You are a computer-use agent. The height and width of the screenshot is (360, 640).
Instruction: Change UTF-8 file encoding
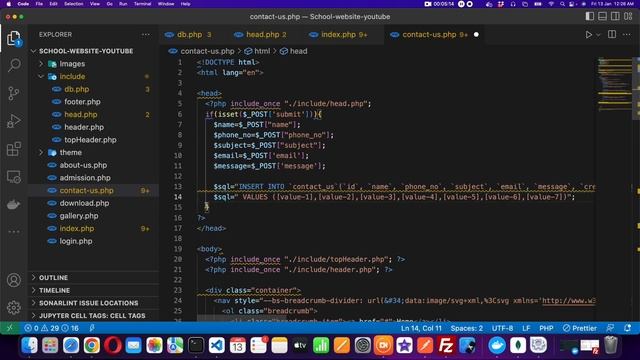click(x=502, y=328)
